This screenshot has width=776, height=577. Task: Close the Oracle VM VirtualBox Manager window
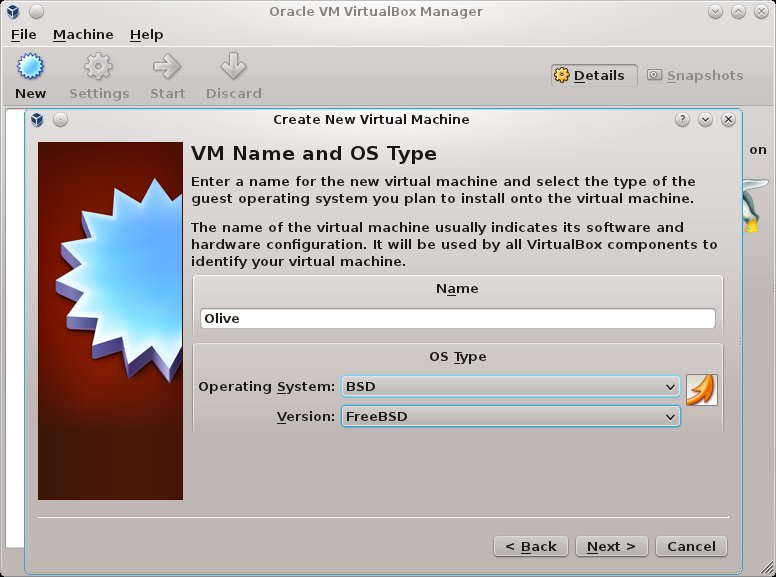[761, 11]
